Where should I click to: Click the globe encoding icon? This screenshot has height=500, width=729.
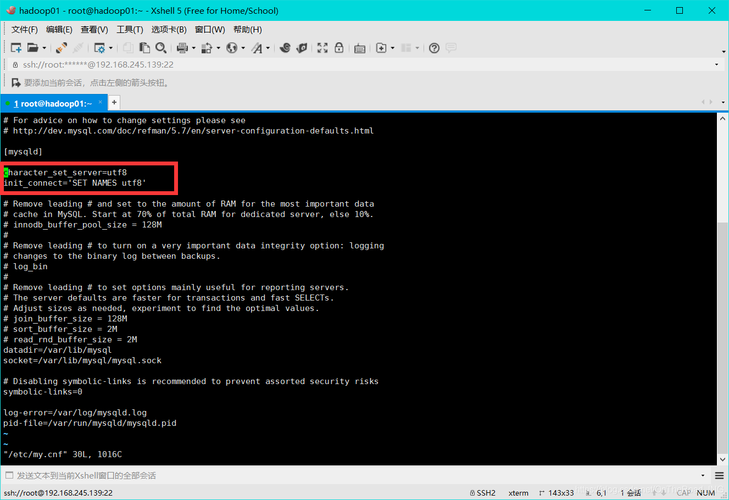(x=232, y=48)
